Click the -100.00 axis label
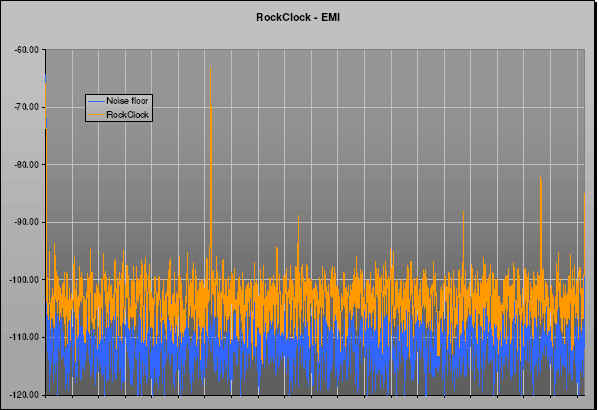 point(24,280)
